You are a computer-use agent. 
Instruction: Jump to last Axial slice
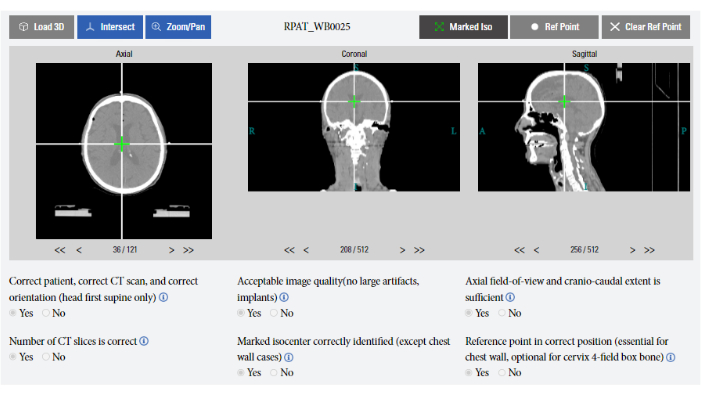[188, 250]
